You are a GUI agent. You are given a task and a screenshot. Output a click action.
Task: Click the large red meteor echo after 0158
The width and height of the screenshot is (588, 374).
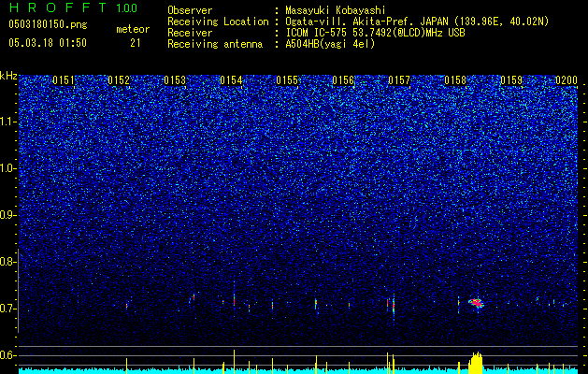pos(476,302)
